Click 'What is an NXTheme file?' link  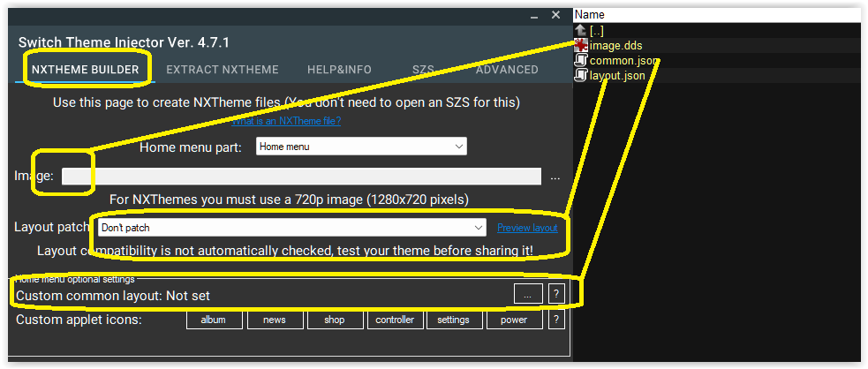tap(286, 121)
